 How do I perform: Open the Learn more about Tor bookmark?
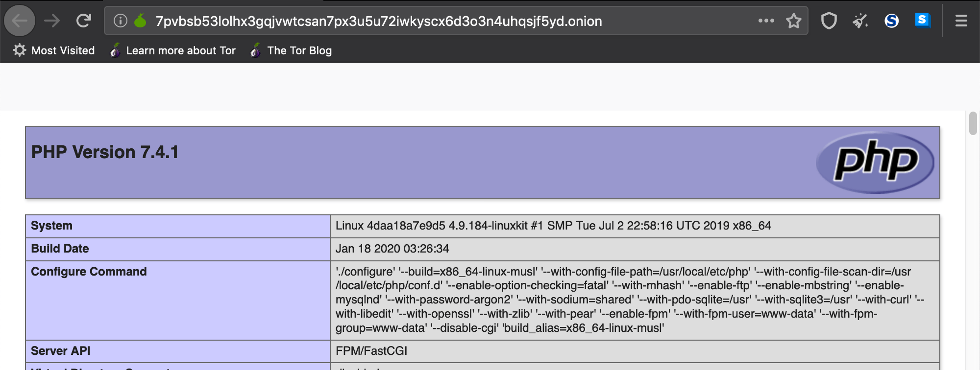173,50
